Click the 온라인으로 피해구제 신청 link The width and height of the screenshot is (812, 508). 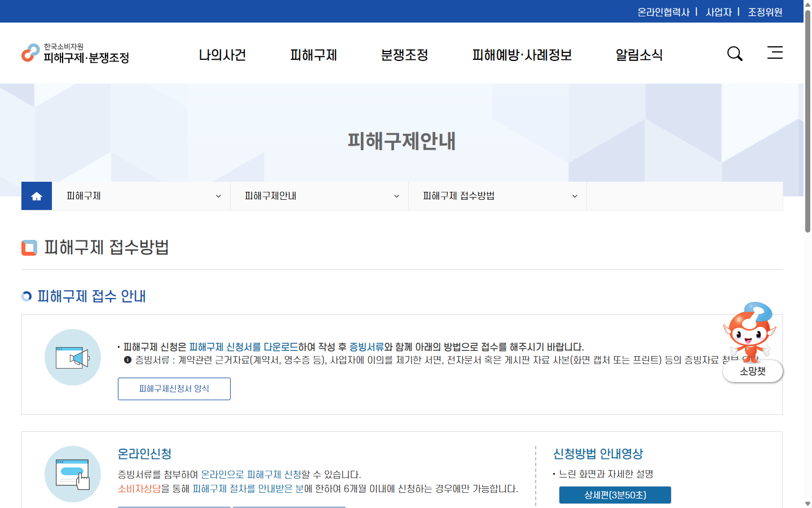(251, 474)
